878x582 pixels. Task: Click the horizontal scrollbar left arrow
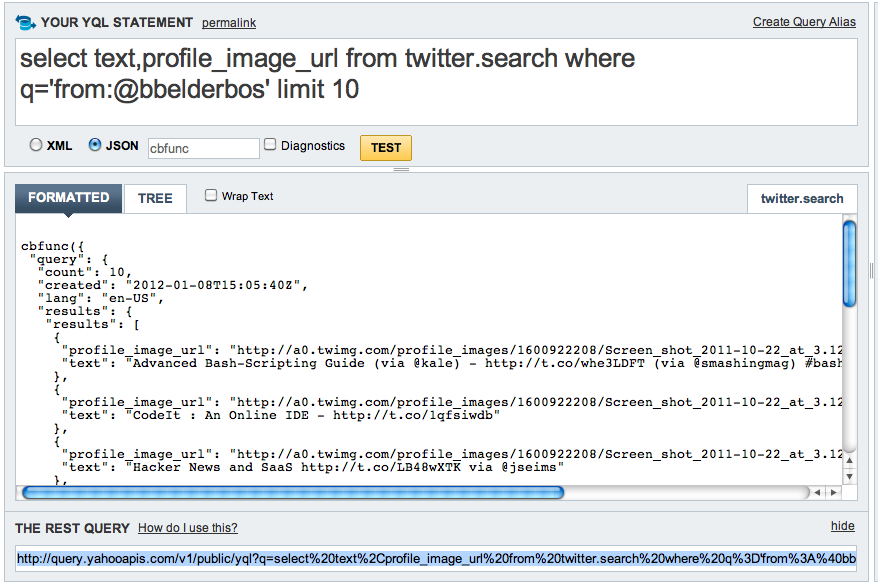pyautogui.click(x=818, y=492)
